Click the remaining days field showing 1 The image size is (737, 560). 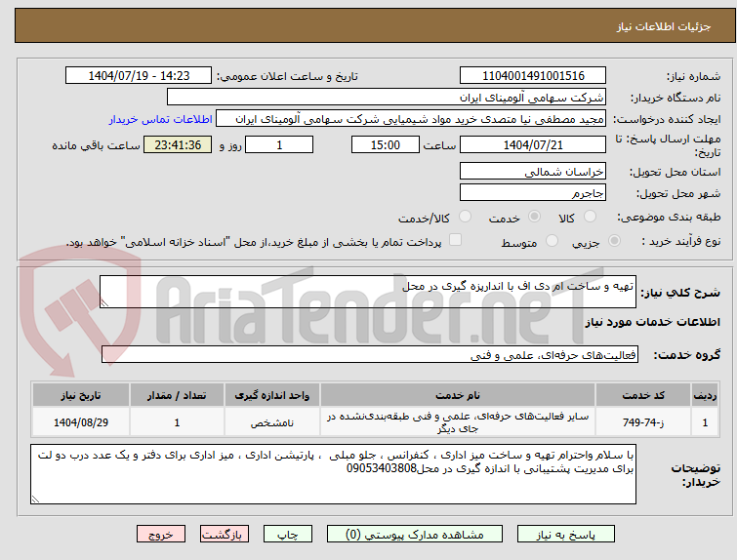coord(279,144)
